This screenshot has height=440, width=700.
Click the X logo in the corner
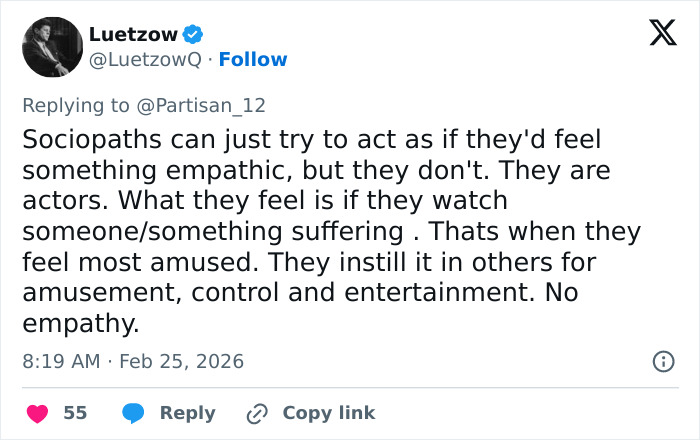(x=656, y=35)
